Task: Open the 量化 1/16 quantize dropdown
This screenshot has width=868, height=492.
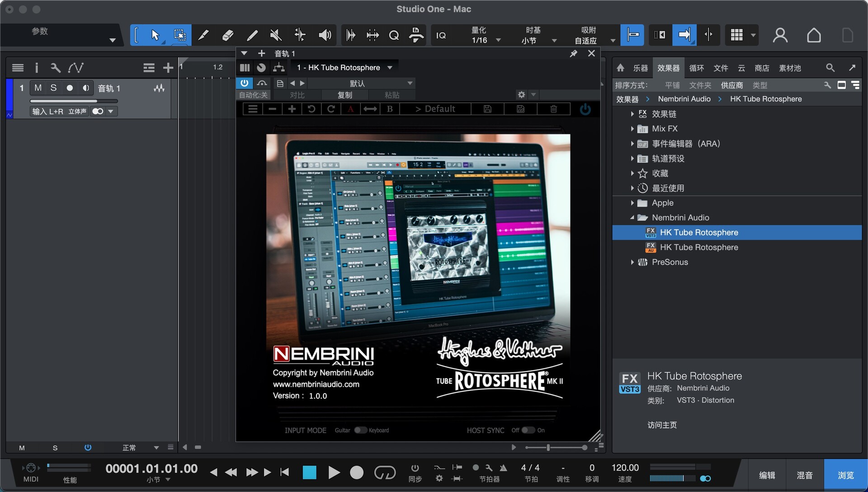Action: [x=498, y=40]
